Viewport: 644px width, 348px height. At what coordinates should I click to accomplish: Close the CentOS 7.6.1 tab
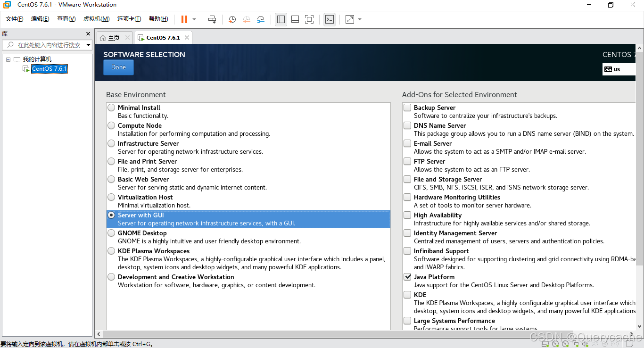click(187, 38)
